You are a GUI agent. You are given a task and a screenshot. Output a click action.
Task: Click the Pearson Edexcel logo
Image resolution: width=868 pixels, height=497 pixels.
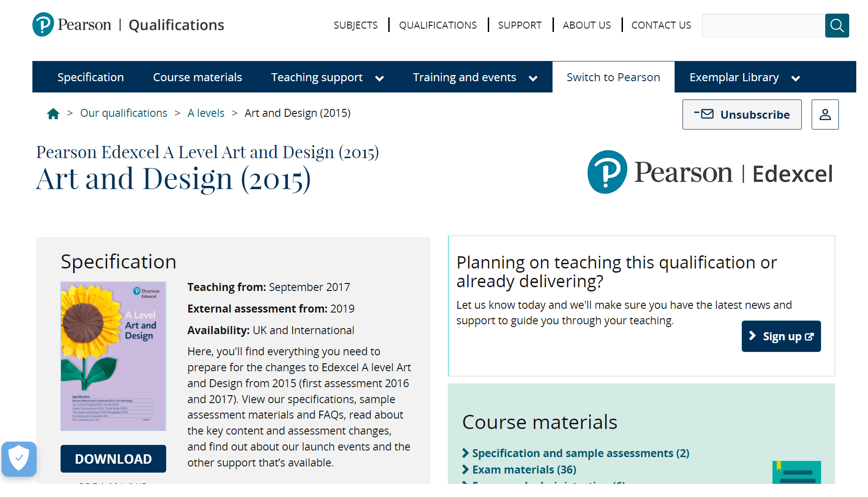pos(710,172)
